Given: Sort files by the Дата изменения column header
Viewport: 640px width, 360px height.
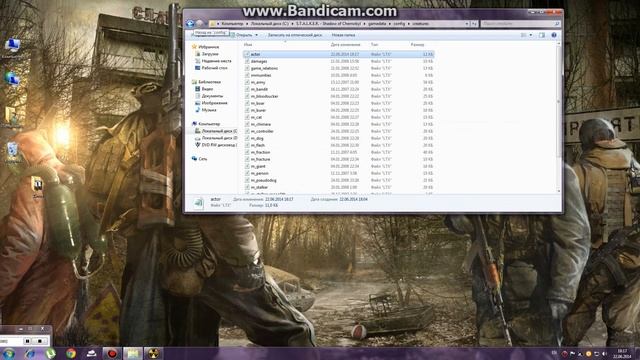Looking at the screenshot, I should (x=345, y=44).
